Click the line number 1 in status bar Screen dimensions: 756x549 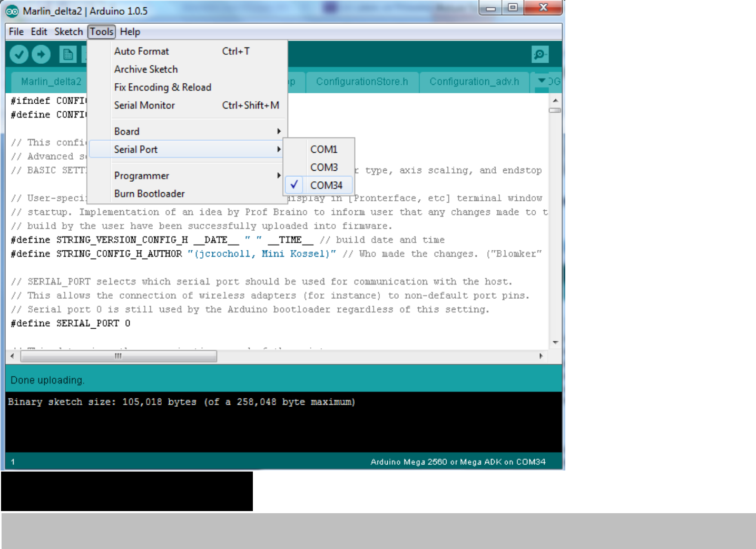click(x=13, y=462)
